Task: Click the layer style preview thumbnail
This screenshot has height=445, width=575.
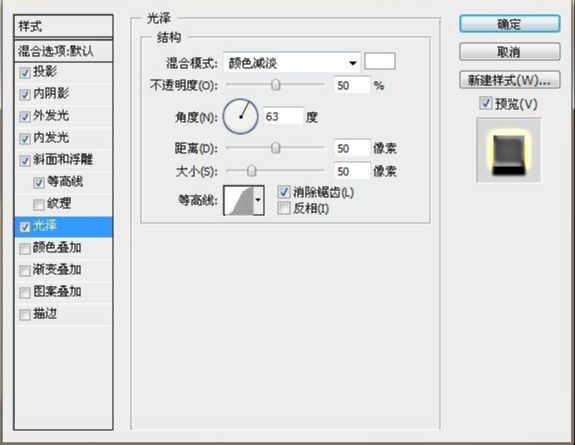Action: point(508,150)
